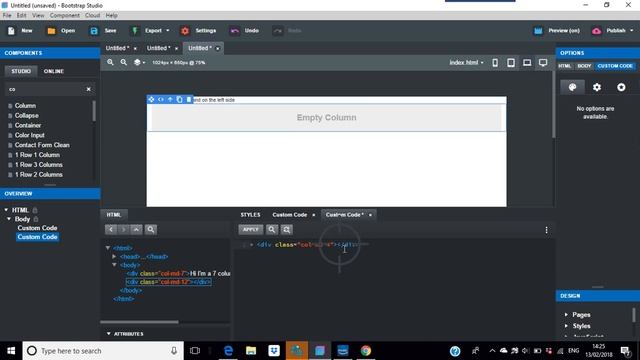Save the design using the Save icon
Screen dimensions: 640x360
pyautogui.click(x=94, y=31)
